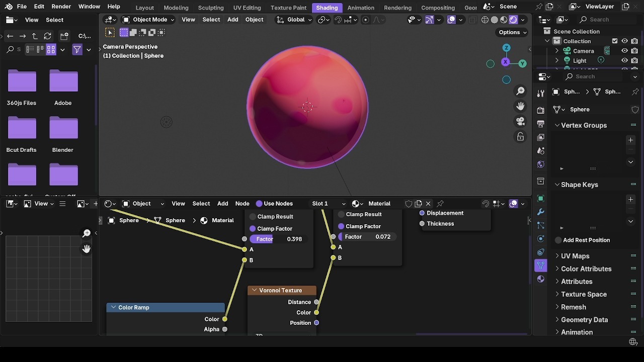Open the Slot 1 material slot dropdown
Screen dimensions: 644x362
(x=329, y=204)
